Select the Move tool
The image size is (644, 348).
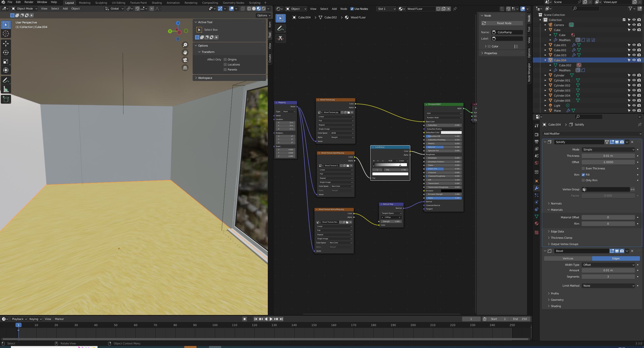[x=6, y=44]
